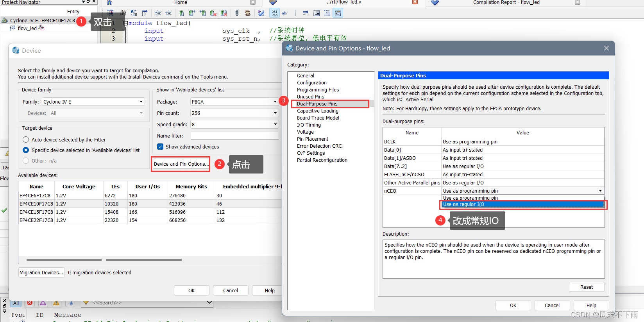This screenshot has height=322, width=644.
Task: Click the yellow warning filter icon
Action: pos(56,303)
